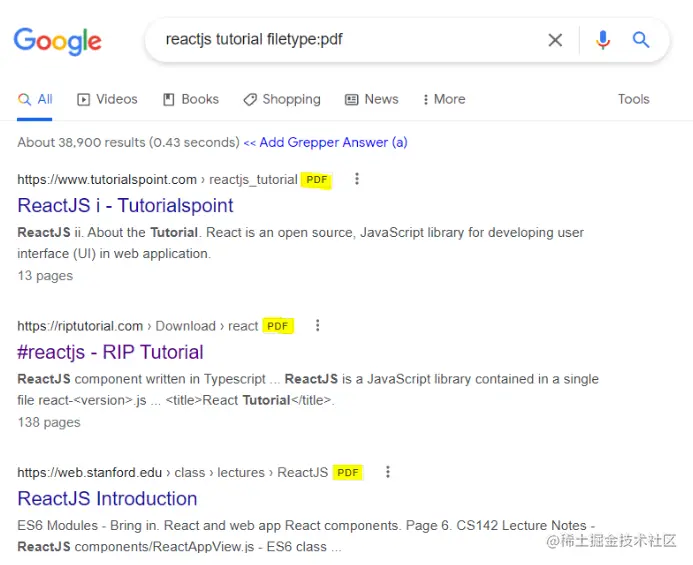Click PDF badge on tutorialspoint result

click(316, 180)
